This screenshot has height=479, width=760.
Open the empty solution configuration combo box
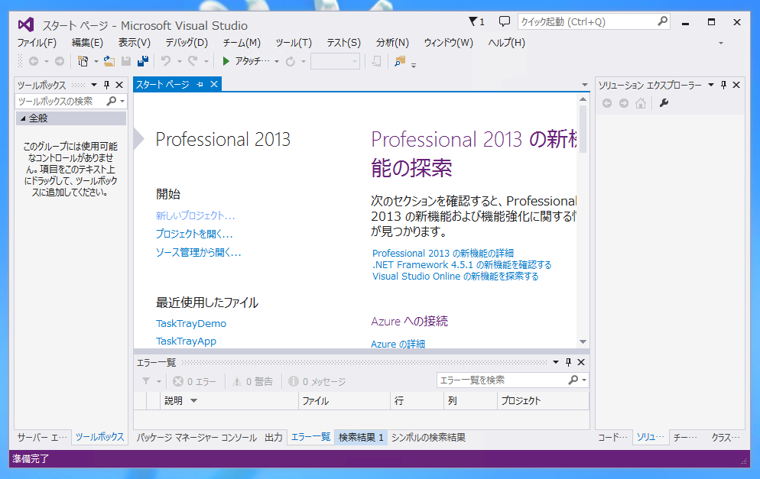click(335, 62)
